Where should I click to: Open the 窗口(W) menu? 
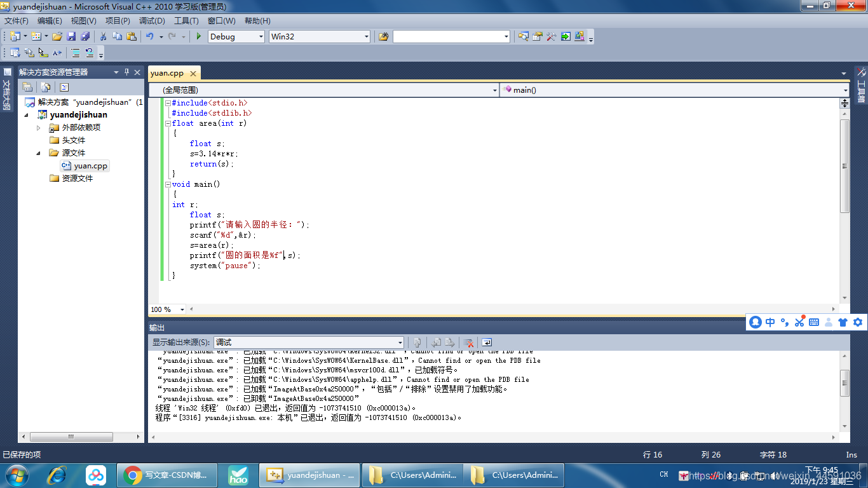pyautogui.click(x=221, y=21)
